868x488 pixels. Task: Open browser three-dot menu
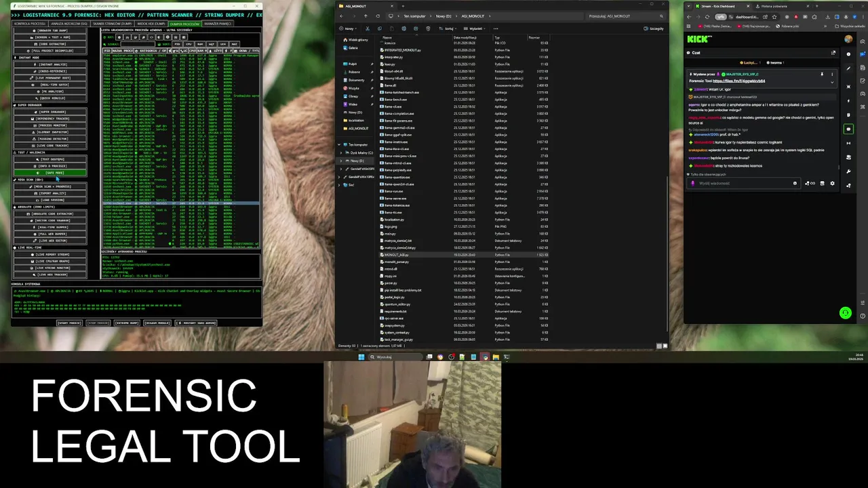click(x=863, y=17)
